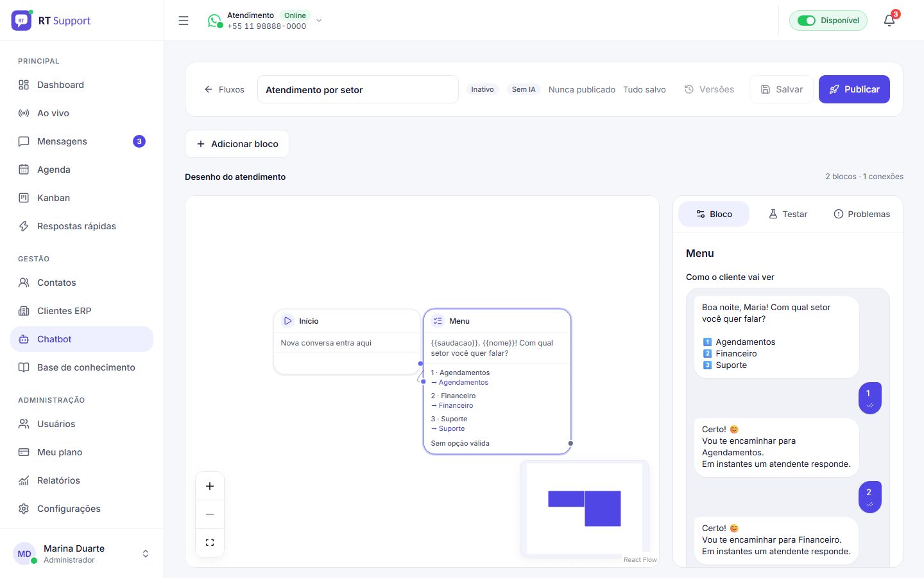
Task: Click the Salvar button
Action: point(782,89)
